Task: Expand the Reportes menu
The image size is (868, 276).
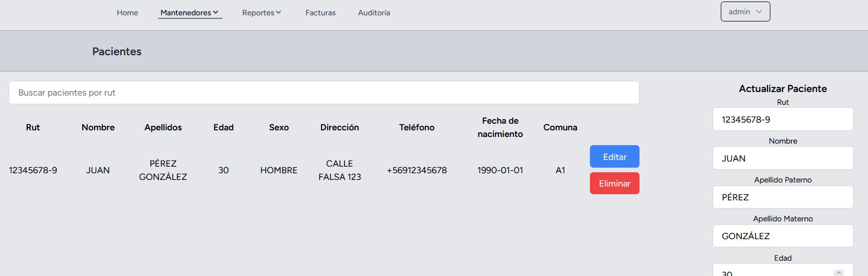Action: 261,13
